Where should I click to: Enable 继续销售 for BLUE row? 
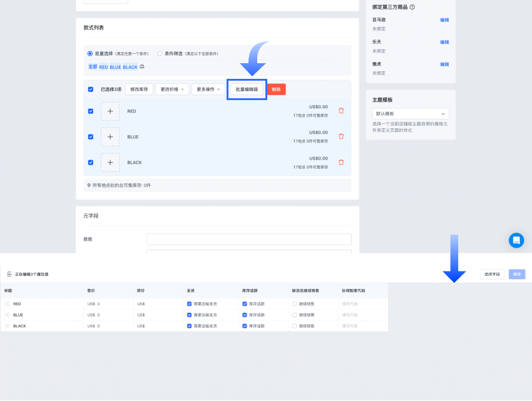point(295,315)
